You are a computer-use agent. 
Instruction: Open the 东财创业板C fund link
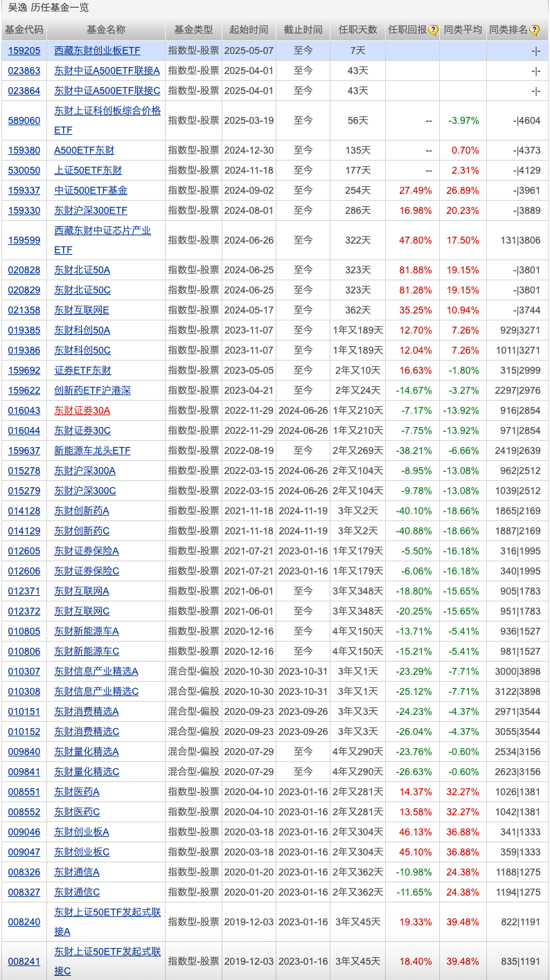[82, 852]
